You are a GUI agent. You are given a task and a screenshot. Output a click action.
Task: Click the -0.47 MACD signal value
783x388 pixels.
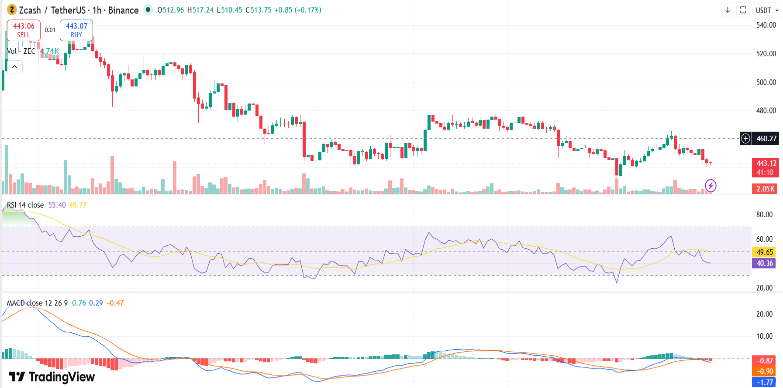coord(116,303)
